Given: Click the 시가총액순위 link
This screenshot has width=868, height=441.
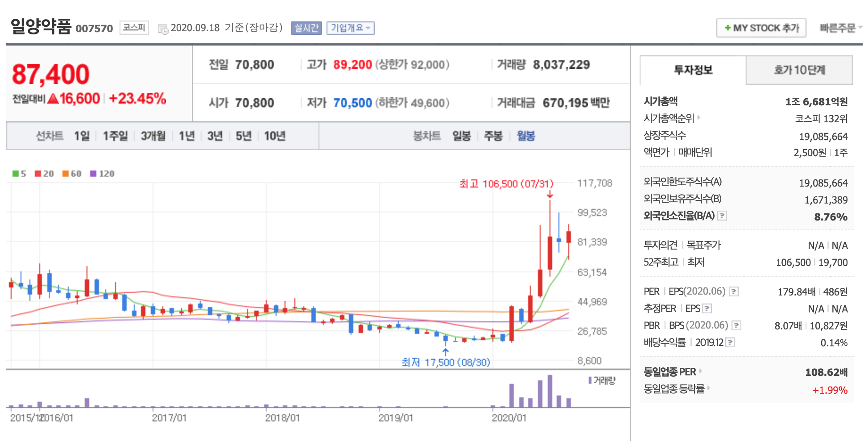Looking at the screenshot, I should click(669, 118).
